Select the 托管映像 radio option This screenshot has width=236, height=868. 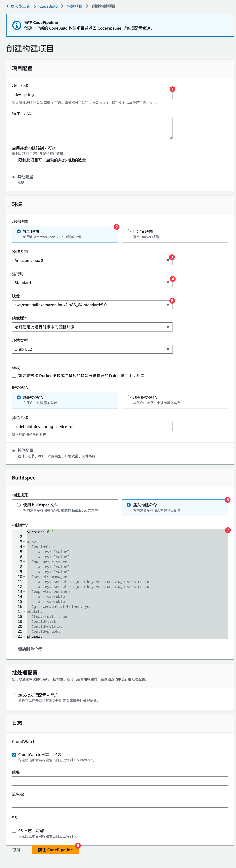point(19,231)
